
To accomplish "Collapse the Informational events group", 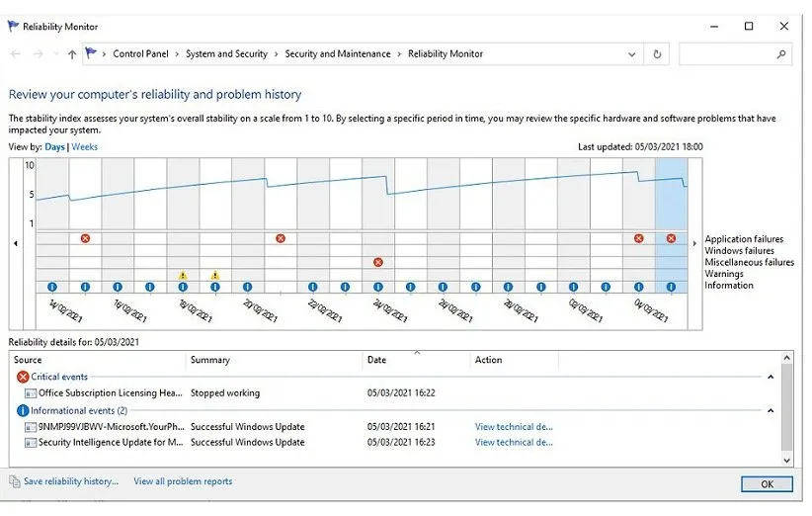I will 771,410.
